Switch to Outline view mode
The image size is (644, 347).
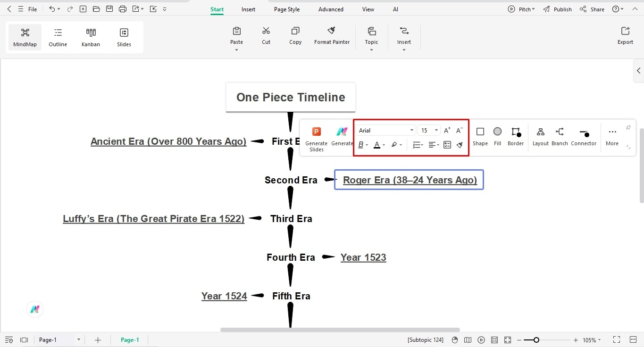(x=58, y=37)
